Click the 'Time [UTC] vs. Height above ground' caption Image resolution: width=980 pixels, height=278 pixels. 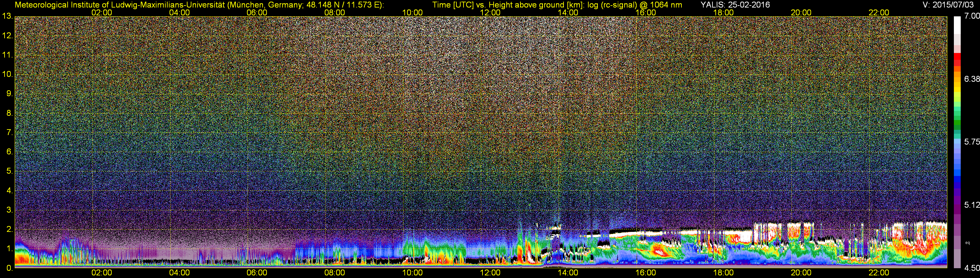click(557, 5)
